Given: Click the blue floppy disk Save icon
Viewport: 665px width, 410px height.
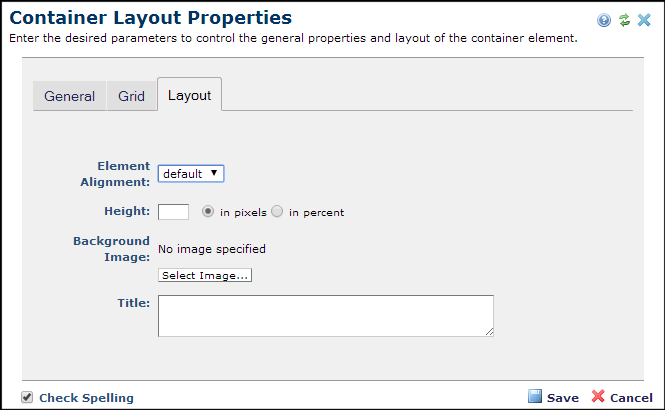Looking at the screenshot, I should [x=535, y=397].
